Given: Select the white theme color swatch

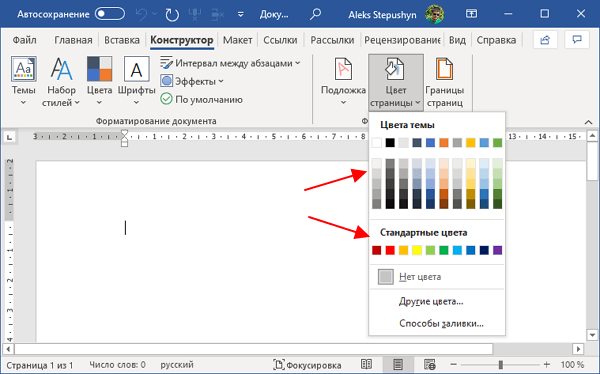Looking at the screenshot, I should tap(377, 143).
